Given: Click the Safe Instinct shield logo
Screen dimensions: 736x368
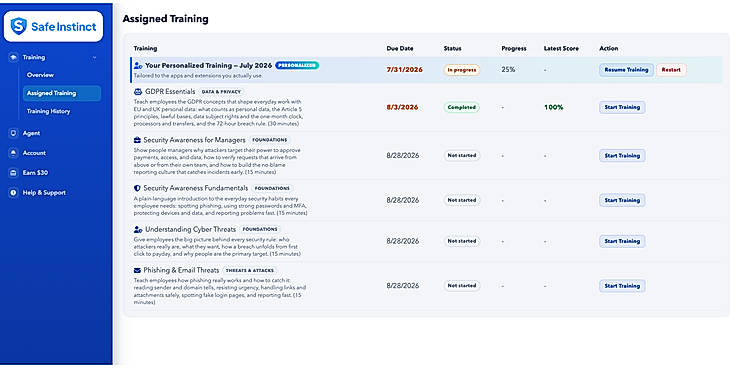Looking at the screenshot, I should [18, 26].
